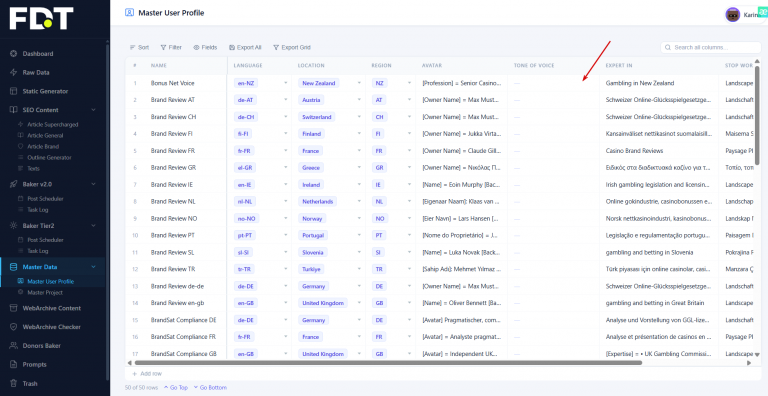The image size is (768, 396).
Task: Collapse the Master Data section
Action: [94, 267]
